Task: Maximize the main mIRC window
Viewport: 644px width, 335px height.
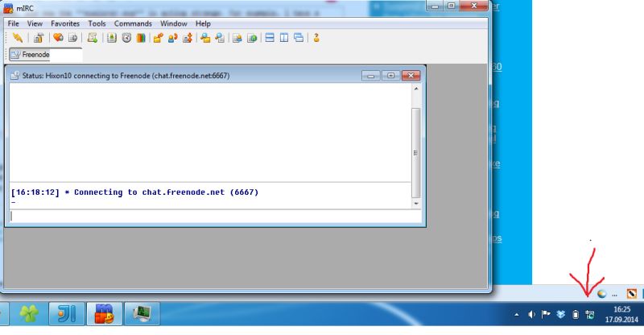Action: tap(451, 6)
